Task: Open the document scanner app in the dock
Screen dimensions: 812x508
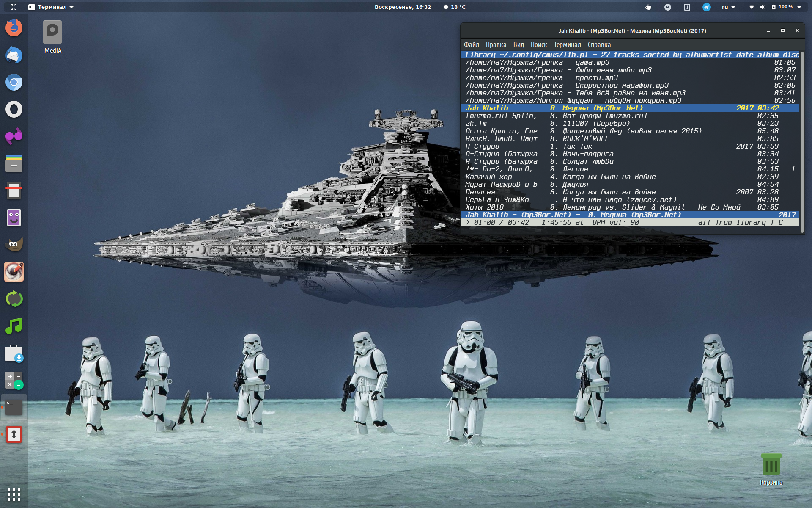Action: tap(14, 190)
